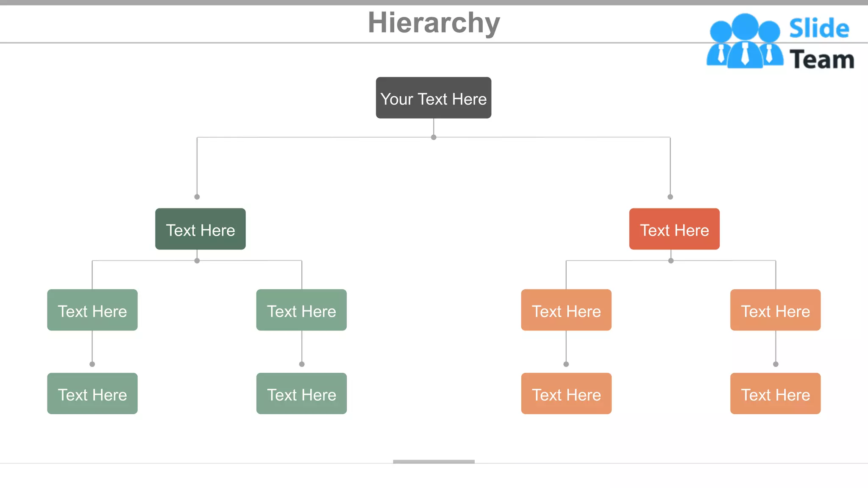
Task: Click the red "Text Here" box
Action: coord(674,229)
